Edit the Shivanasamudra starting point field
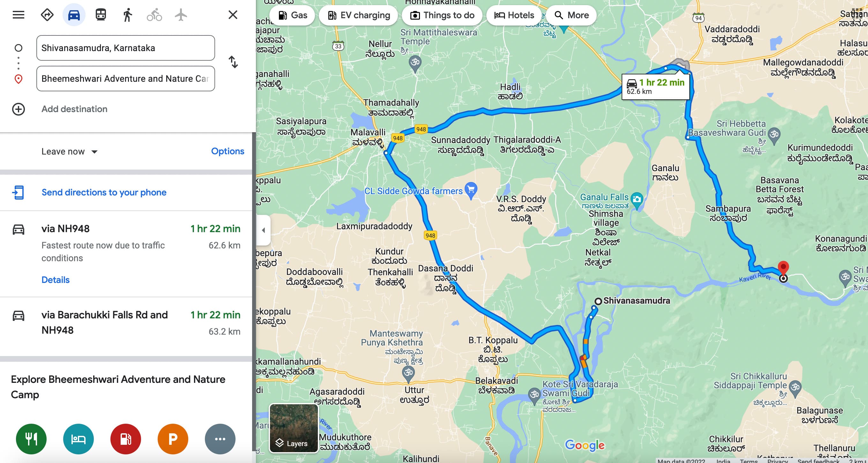This screenshot has height=463, width=868. [125, 48]
